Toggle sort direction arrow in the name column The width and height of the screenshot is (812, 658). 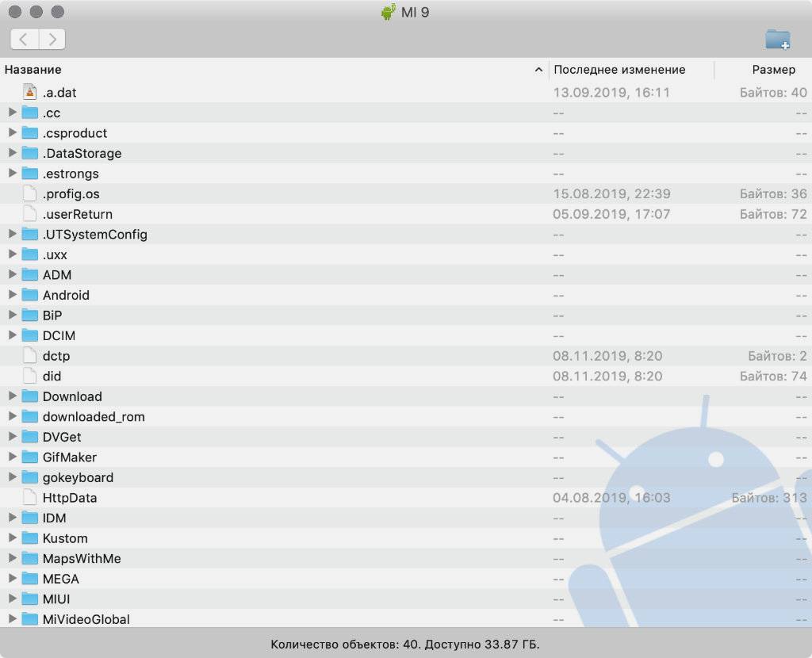coord(538,70)
